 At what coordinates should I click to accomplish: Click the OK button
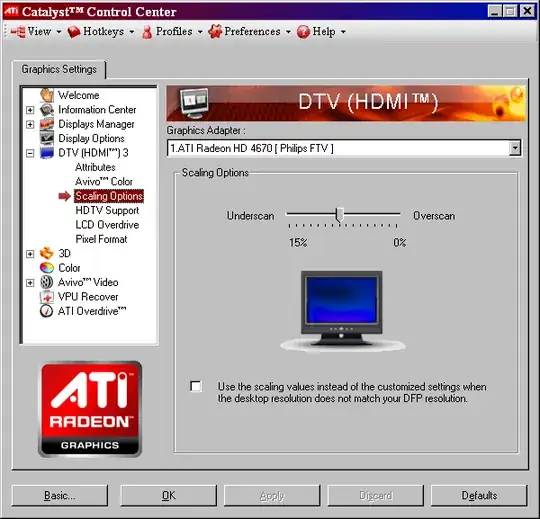pos(168,496)
